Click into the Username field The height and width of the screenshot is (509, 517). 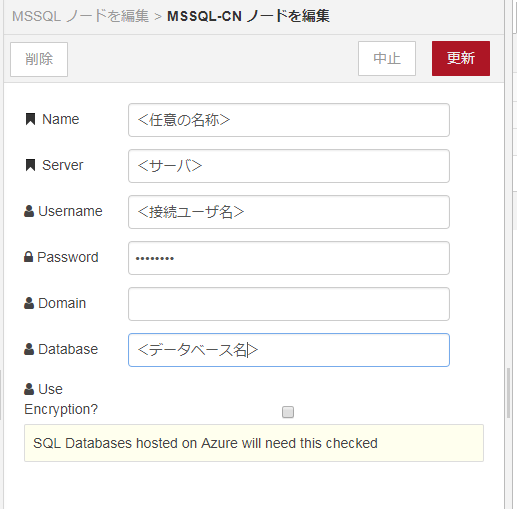[289, 212]
